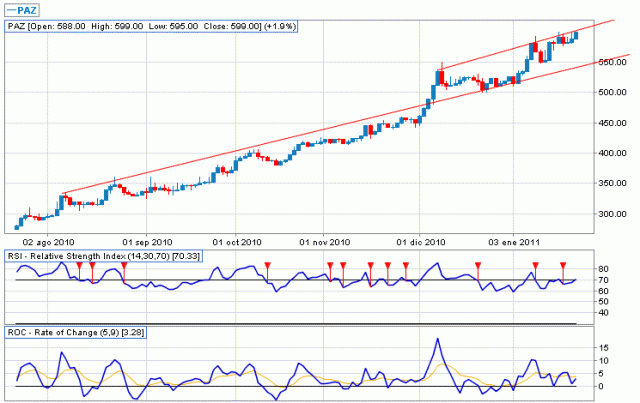Screen dimensions: 640x403
Task: Click the final blue candlestick on price chart
Action: coord(576,36)
